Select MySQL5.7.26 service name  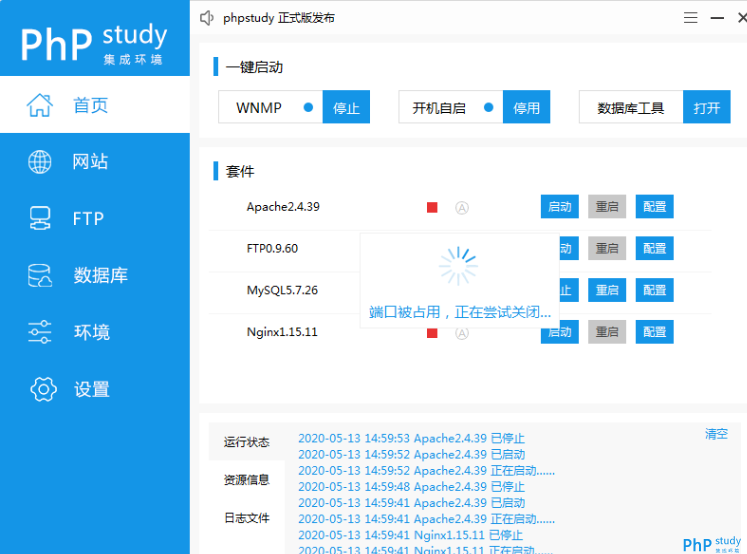282,290
